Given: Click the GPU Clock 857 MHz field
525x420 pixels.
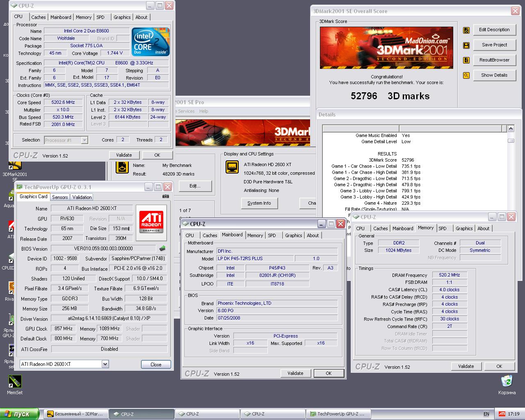Looking at the screenshot, I should (x=63, y=329).
